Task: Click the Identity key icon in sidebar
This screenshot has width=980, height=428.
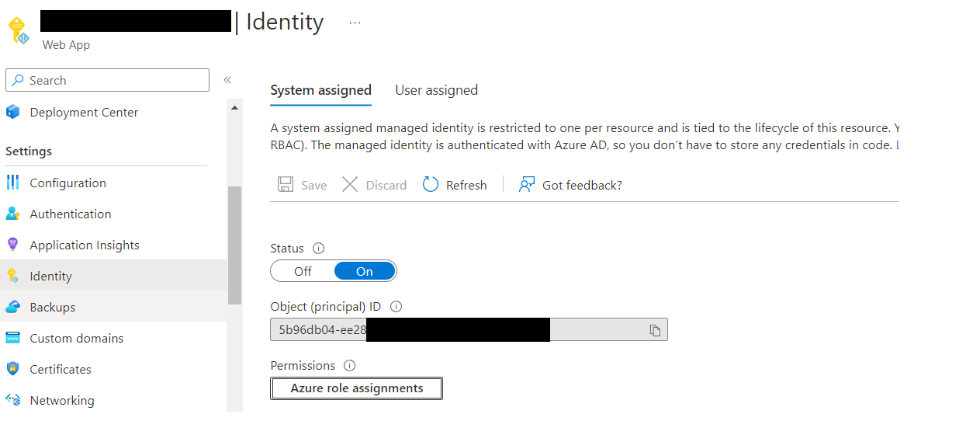Action: pos(12,276)
